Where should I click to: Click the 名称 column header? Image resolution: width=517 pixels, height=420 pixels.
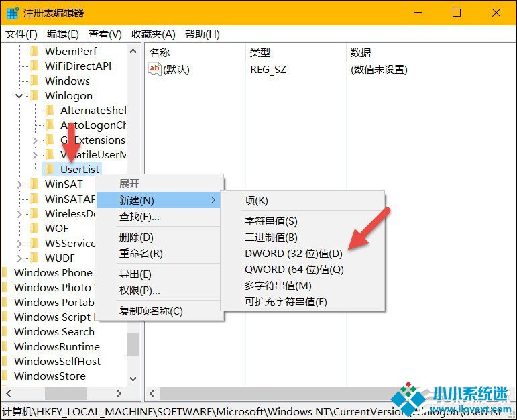(195, 52)
